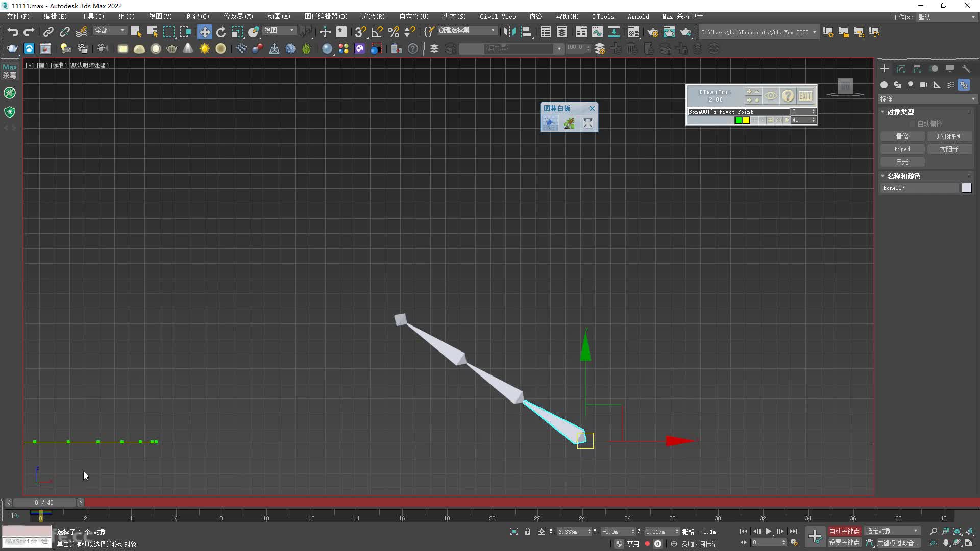980x551 pixels.
Task: Collapse the 名称和颜色 rollout
Action: click(x=904, y=176)
